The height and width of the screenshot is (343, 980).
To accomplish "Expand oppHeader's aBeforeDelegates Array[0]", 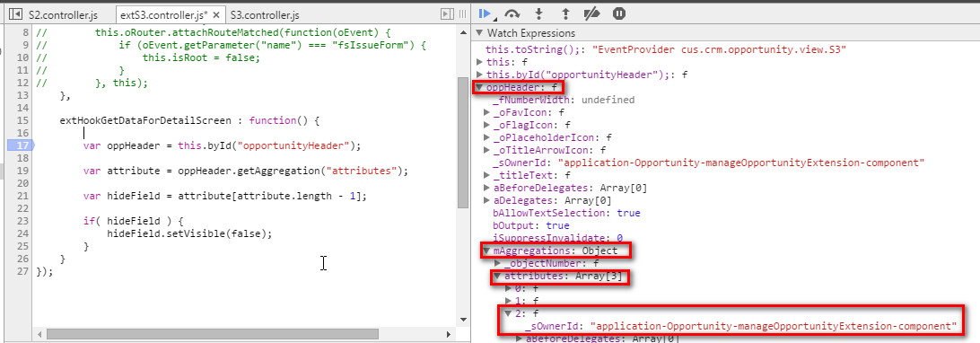I will (x=487, y=188).
